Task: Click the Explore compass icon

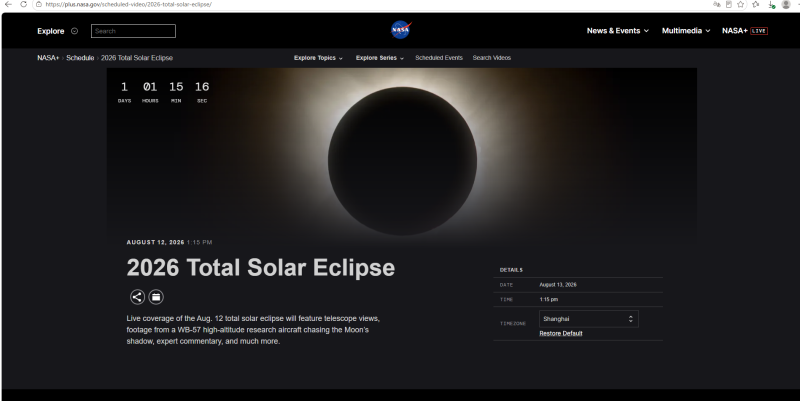Action: click(74, 31)
